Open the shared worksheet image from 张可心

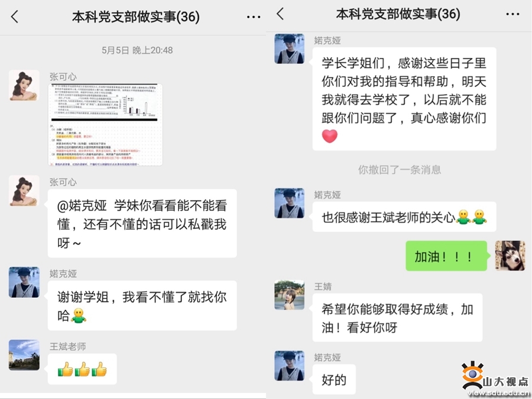105,125
